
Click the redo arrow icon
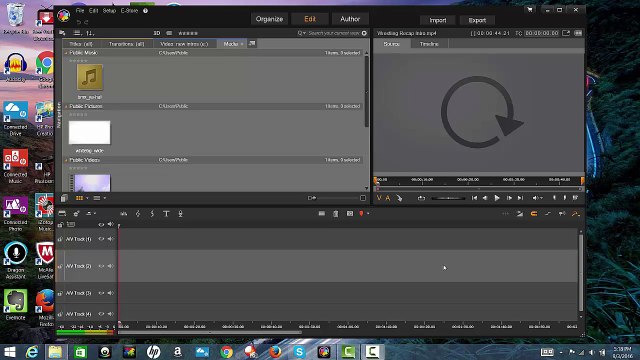[86, 22]
